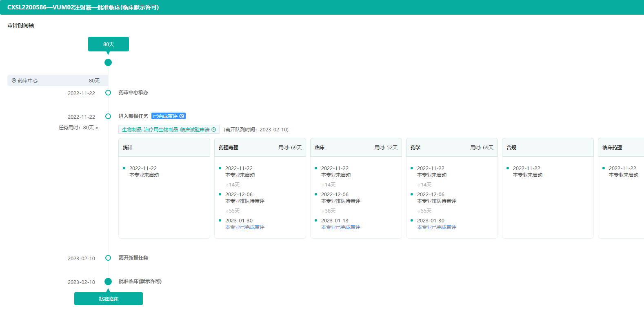Select the 临床 card header
The width and height of the screenshot is (644, 317).
pos(356,148)
